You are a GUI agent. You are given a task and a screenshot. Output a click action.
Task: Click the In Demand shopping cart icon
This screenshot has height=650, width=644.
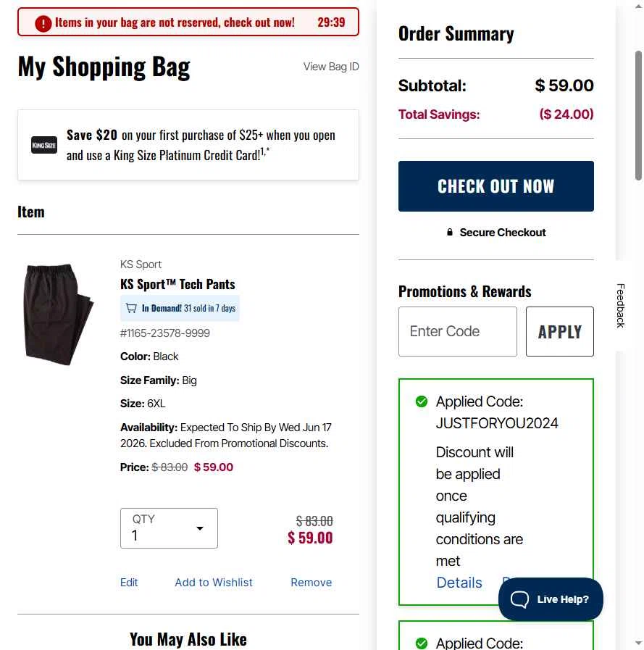point(131,308)
